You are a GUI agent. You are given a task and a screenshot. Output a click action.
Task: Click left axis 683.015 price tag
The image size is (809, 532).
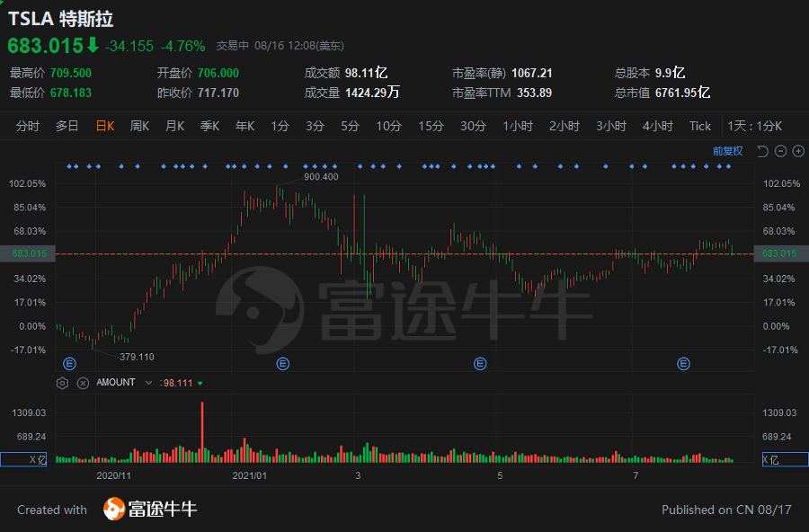[28, 253]
